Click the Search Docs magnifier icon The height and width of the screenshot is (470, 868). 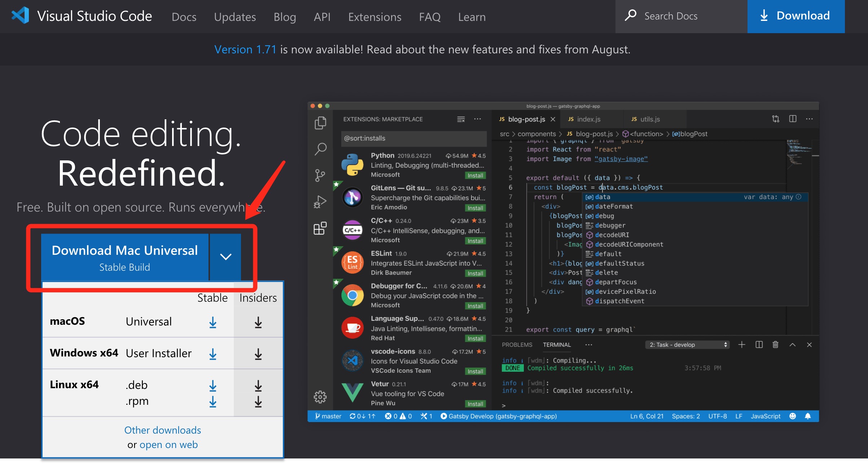(630, 15)
